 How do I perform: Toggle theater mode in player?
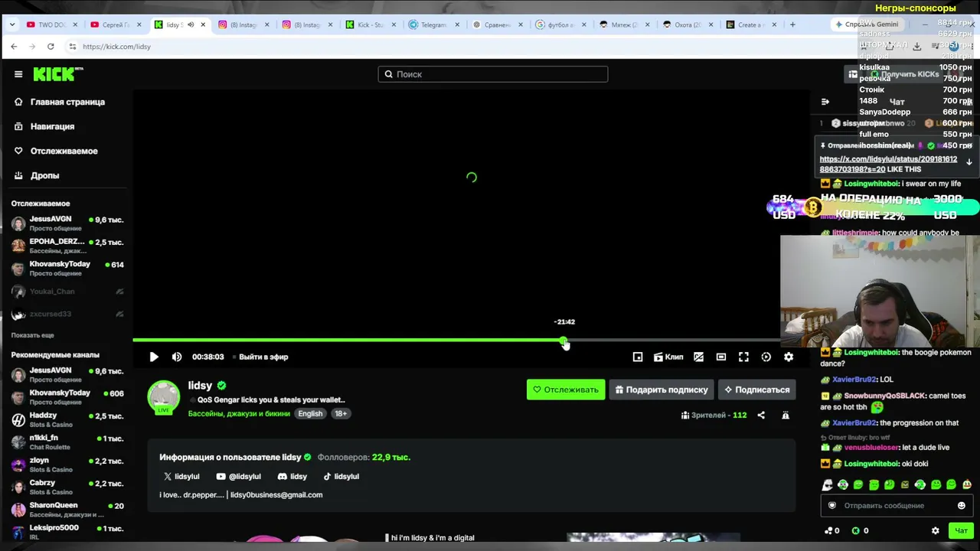721,357
